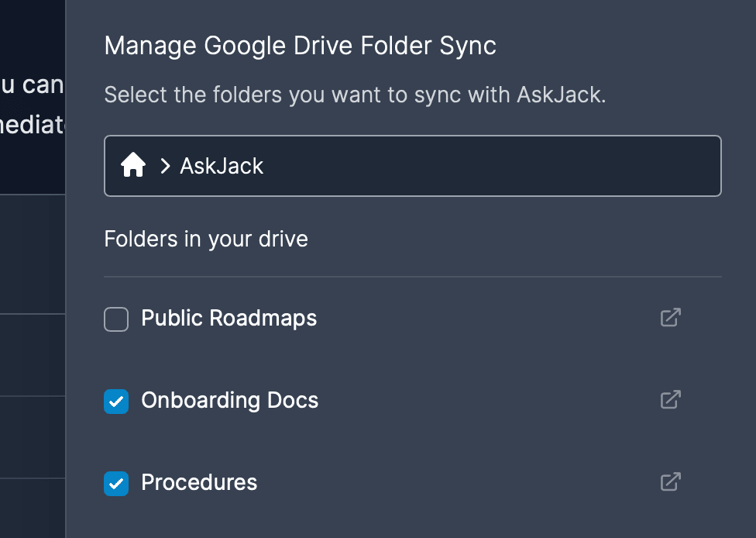Uncheck the Onboarding Docs checkbox
The image size is (756, 538).
116,401
